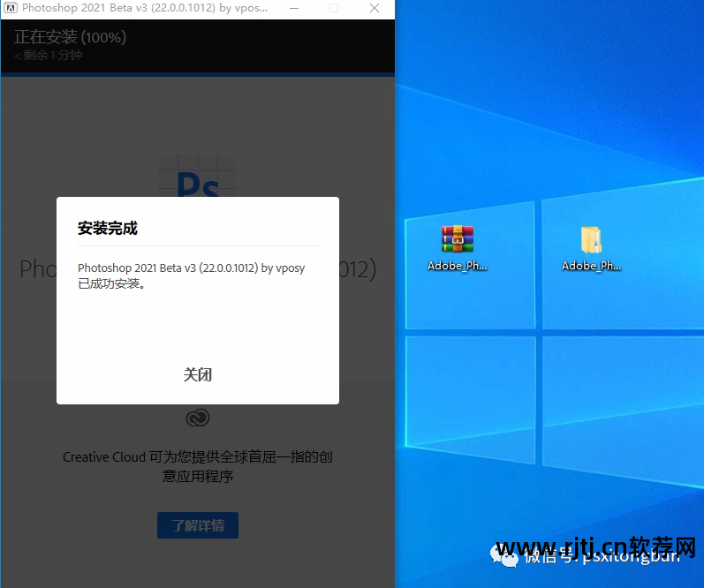Close the Photoshop installer window
Image resolution: width=704 pixels, height=588 pixels.
375,8
